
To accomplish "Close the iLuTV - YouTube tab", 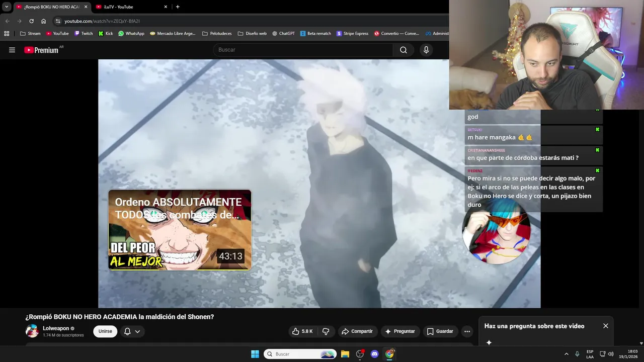I will [x=166, y=7].
